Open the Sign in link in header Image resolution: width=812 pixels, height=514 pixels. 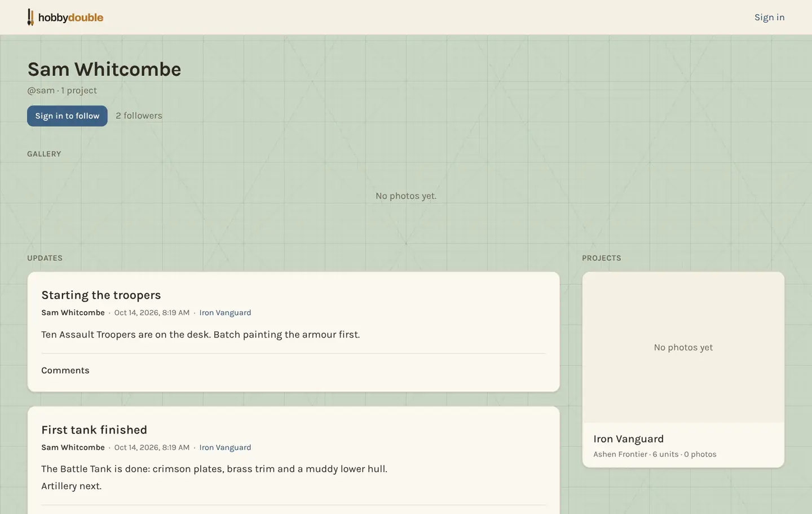tap(769, 17)
